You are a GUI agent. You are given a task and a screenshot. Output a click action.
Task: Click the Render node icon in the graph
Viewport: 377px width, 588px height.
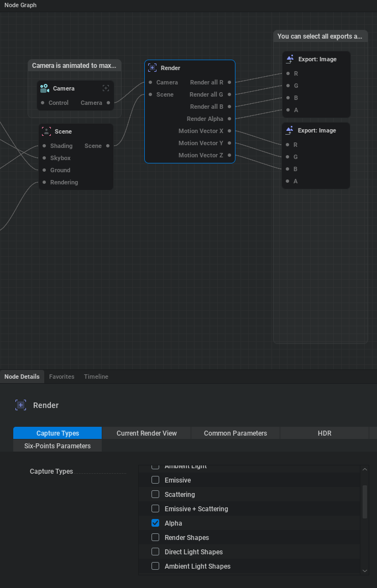point(151,68)
